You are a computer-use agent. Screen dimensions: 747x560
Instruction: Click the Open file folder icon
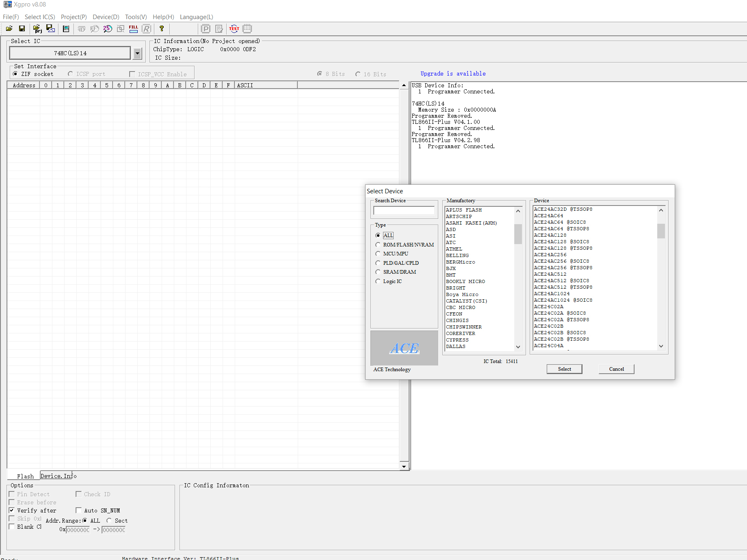9,29
